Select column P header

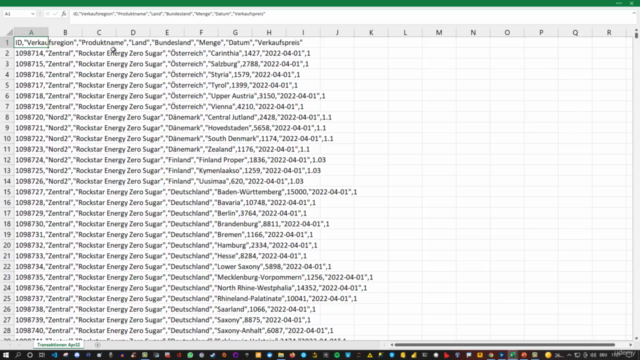pyautogui.click(x=541, y=32)
